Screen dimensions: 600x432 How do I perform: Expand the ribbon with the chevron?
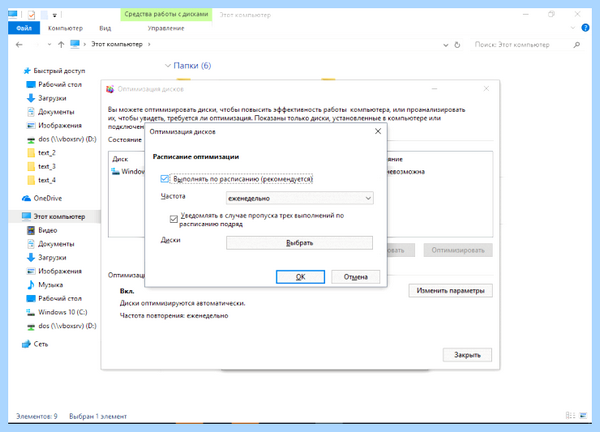coord(572,28)
